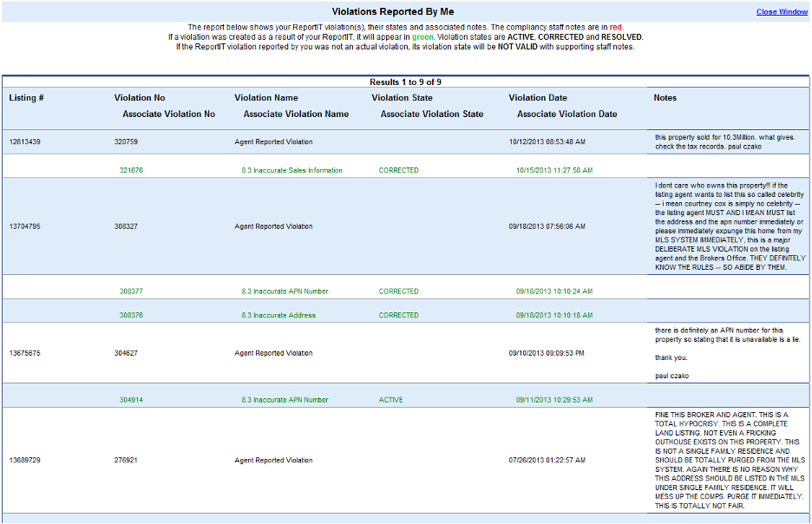Click the Violation Date column header
812x524 pixels.
[x=538, y=98]
